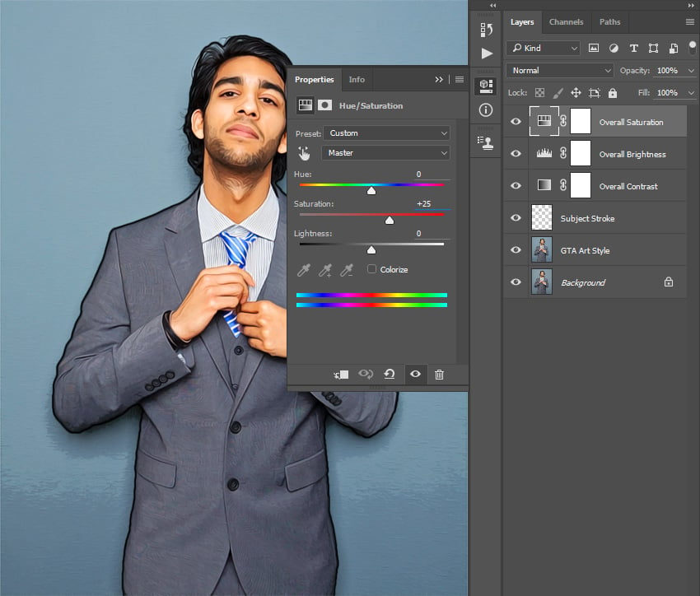
Task: Switch to the Layers tab
Action: coord(522,22)
